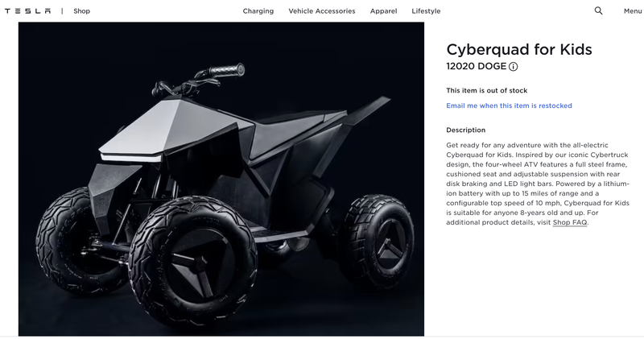Open the Shop link beside the Tesla logo

[82, 11]
